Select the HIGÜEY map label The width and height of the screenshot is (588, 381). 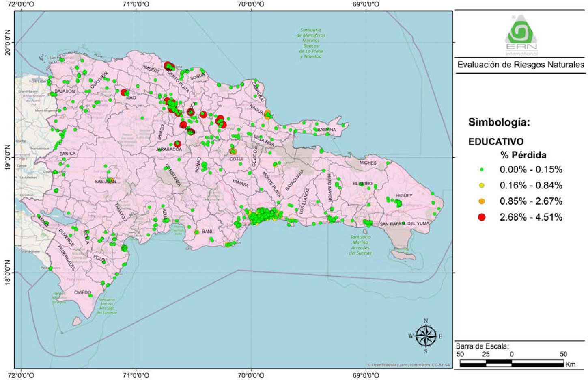404,195
